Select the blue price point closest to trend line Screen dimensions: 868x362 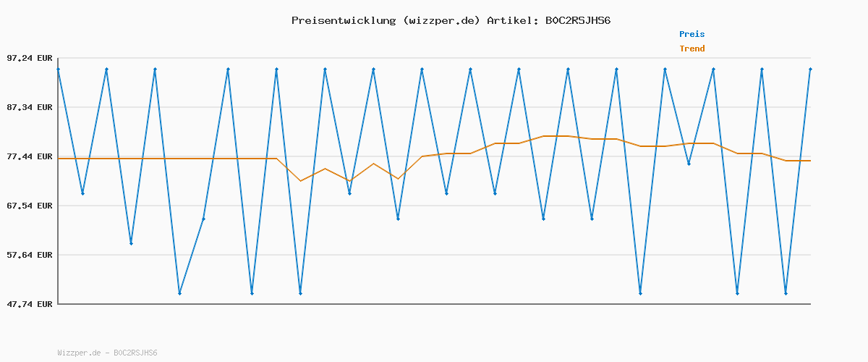click(x=349, y=193)
